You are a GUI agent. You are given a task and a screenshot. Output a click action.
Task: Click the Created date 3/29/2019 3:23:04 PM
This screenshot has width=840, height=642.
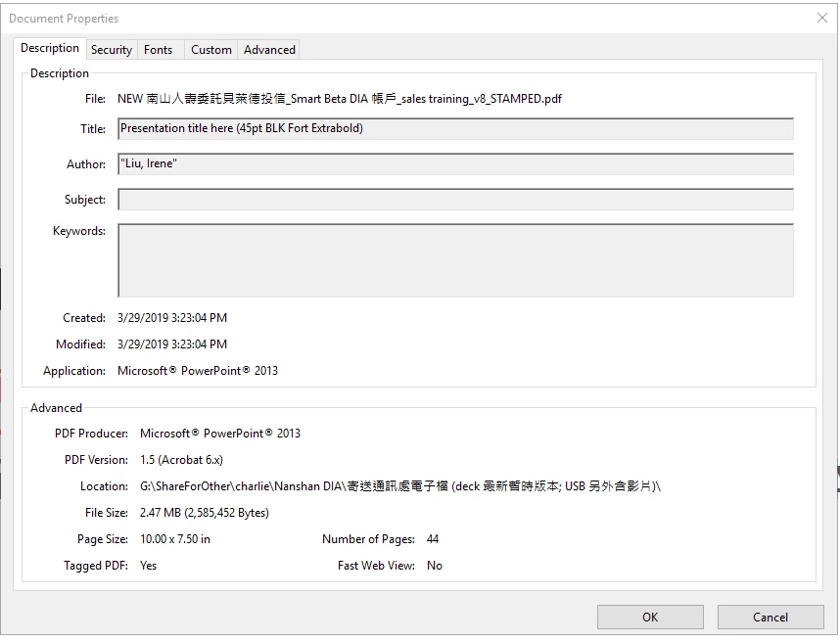pyautogui.click(x=172, y=318)
